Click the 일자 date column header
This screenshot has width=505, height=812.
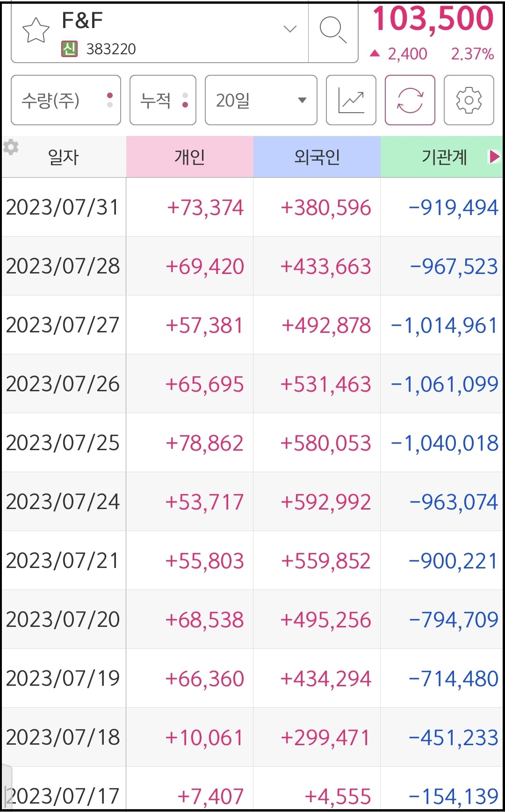click(x=64, y=157)
